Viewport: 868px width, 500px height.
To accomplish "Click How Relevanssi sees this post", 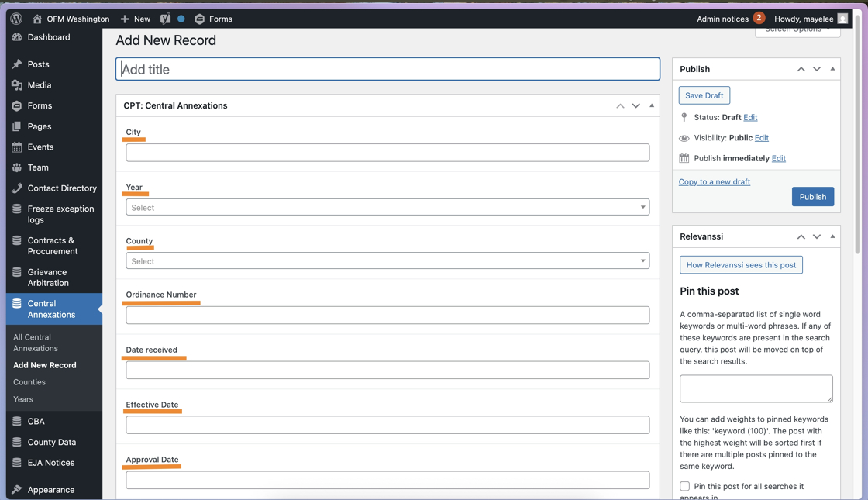I will [741, 264].
